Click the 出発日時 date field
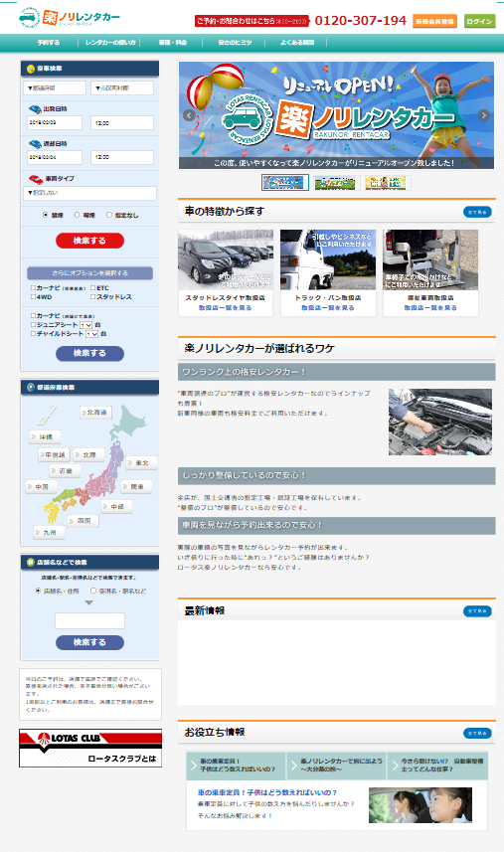The height and width of the screenshot is (852, 504). [55, 123]
